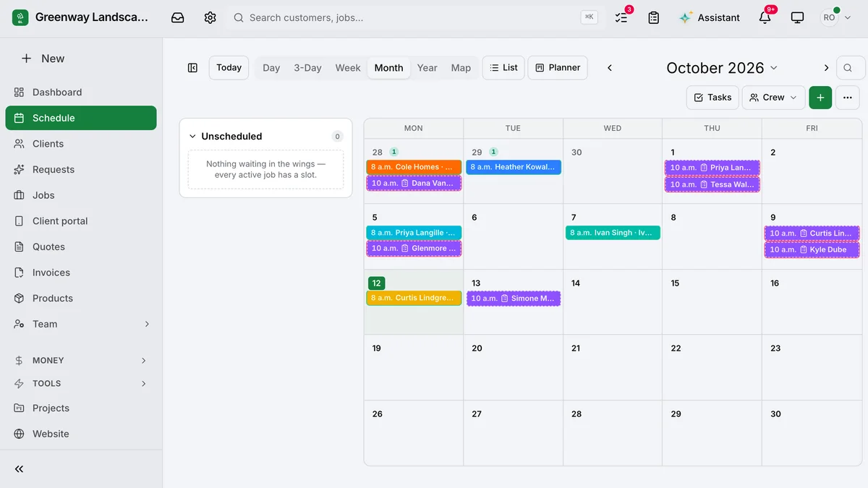Open Products in the sidebar

81,299
